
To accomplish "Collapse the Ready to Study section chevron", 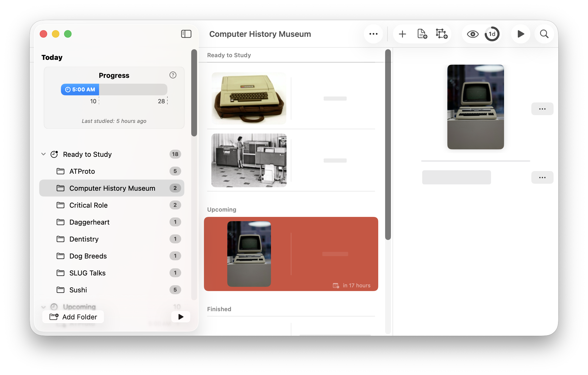I will [43, 154].
